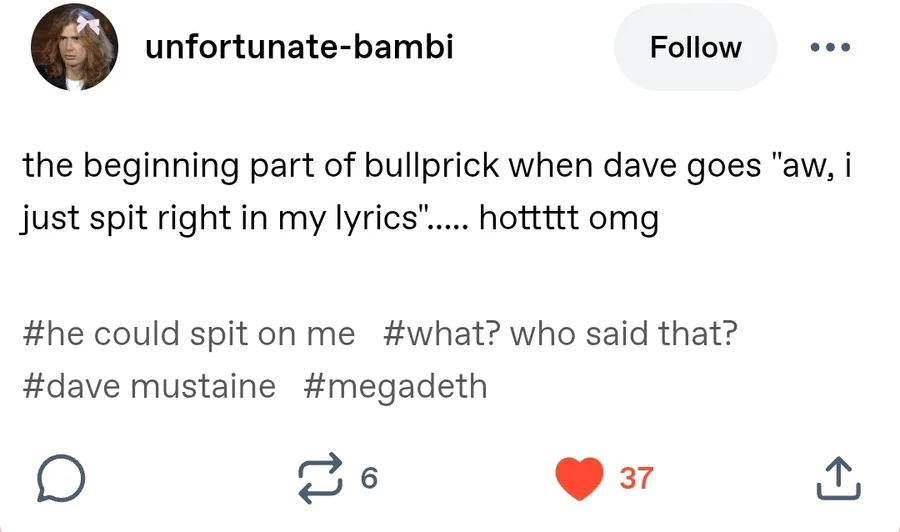Click the unfortunate-bambi avatar picture
The height and width of the screenshot is (532, 900).
[73, 48]
